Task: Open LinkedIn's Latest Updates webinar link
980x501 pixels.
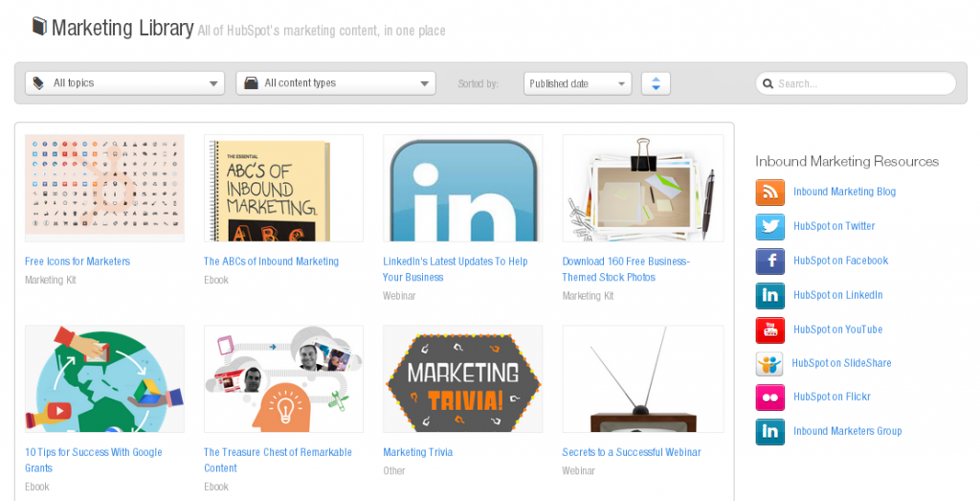Action: 455,269
